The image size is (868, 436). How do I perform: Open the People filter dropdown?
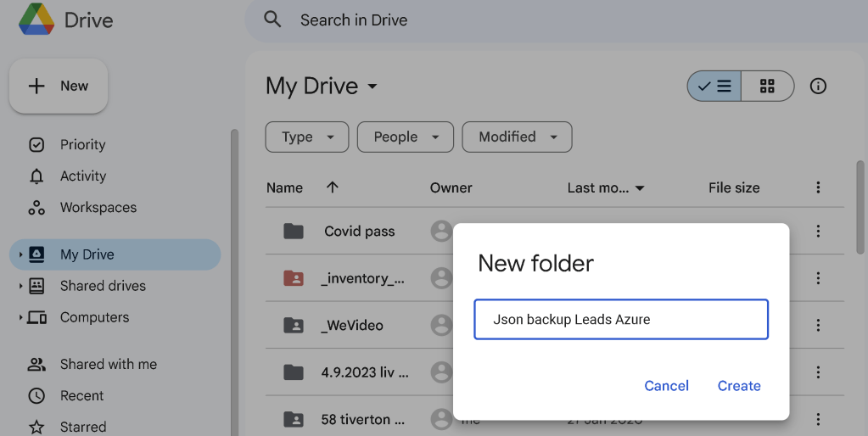(406, 137)
